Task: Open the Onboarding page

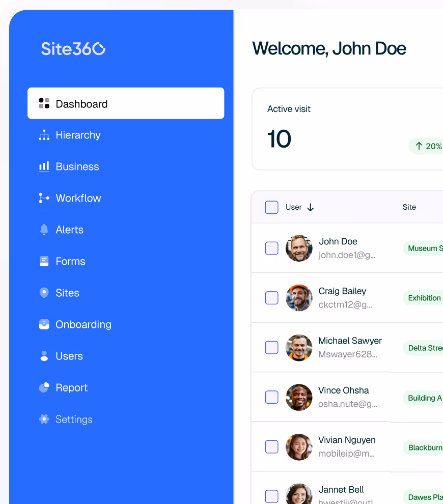Action: click(x=126, y=324)
